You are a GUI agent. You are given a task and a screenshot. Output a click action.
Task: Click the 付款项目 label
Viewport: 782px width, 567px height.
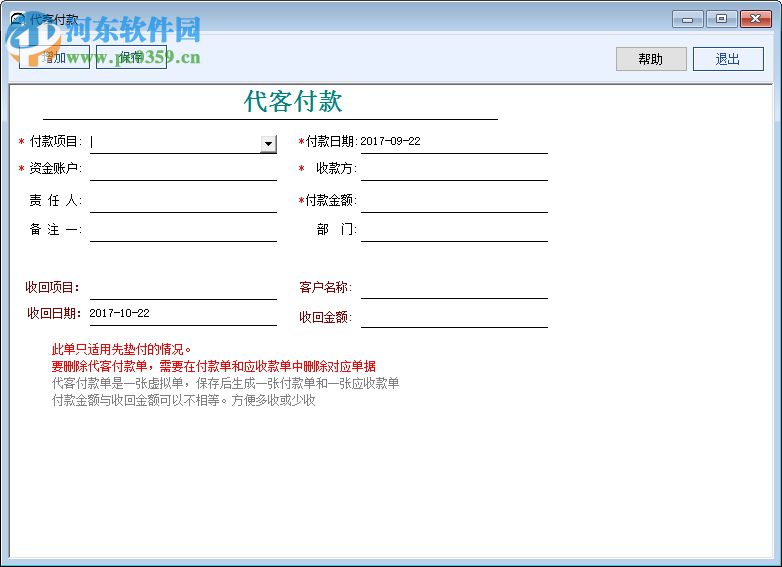click(x=55, y=142)
